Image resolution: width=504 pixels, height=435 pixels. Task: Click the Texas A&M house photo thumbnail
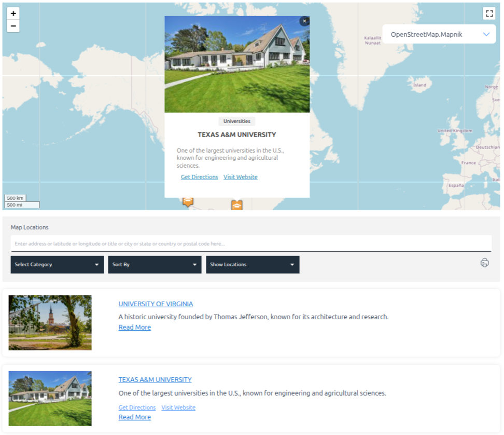click(x=50, y=398)
